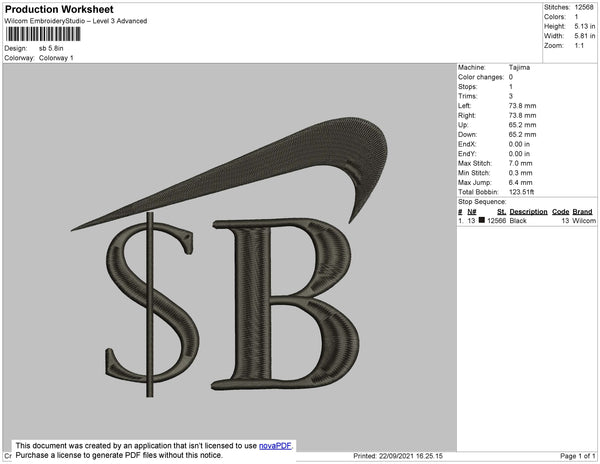
Task: Select the design name 'sb 5.8in'
Action: coord(51,49)
